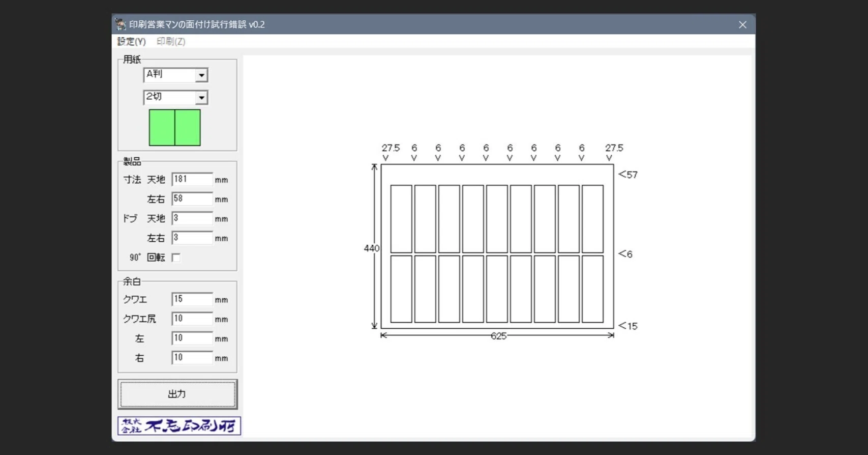Open the A判 paper type dropdown
This screenshot has height=455, width=868.
175,75
